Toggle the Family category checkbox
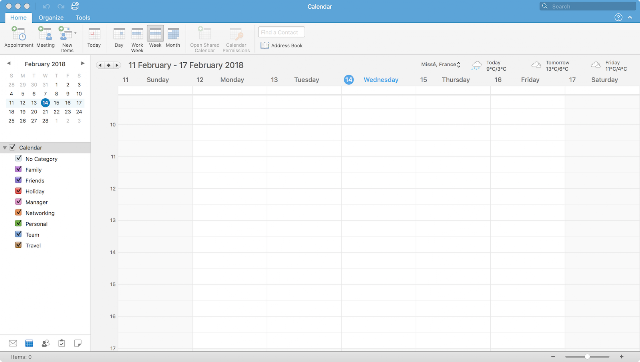 click(x=18, y=169)
